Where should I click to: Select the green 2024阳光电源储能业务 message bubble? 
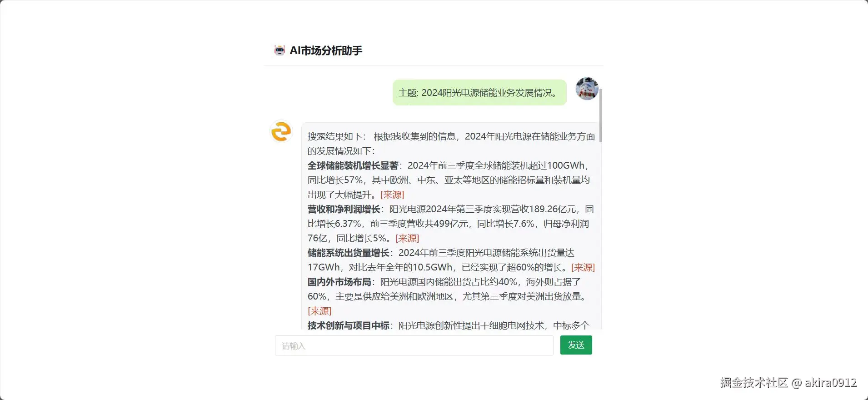(x=479, y=93)
